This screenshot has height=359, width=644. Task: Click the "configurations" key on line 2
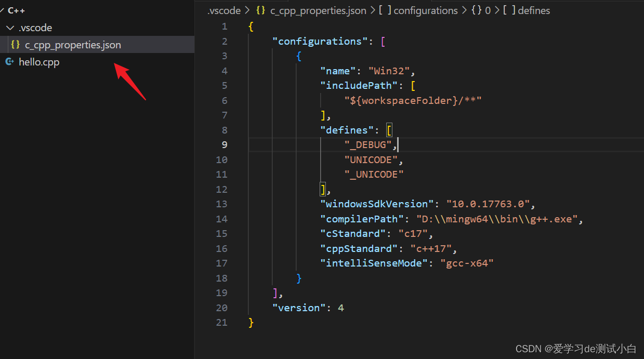[320, 42]
